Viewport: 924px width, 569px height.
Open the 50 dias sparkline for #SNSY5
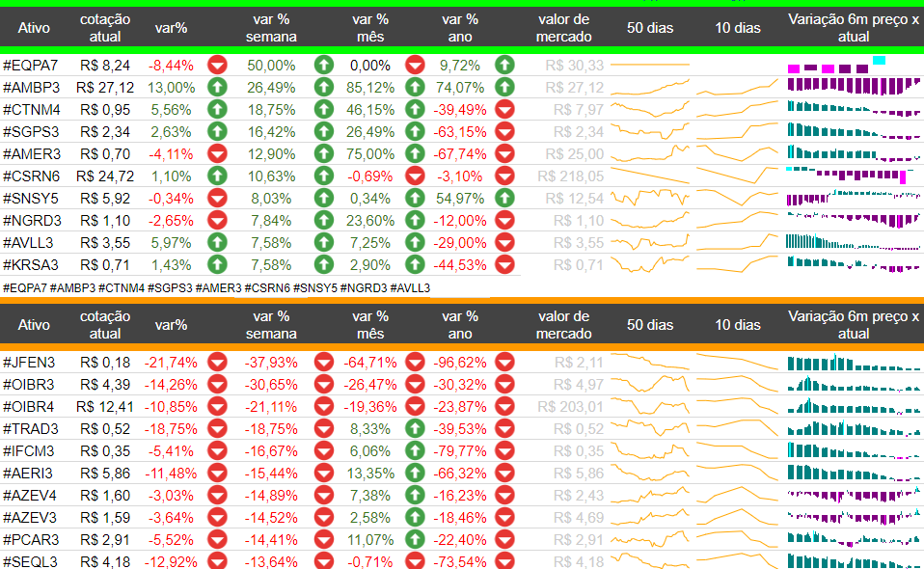(x=650, y=198)
